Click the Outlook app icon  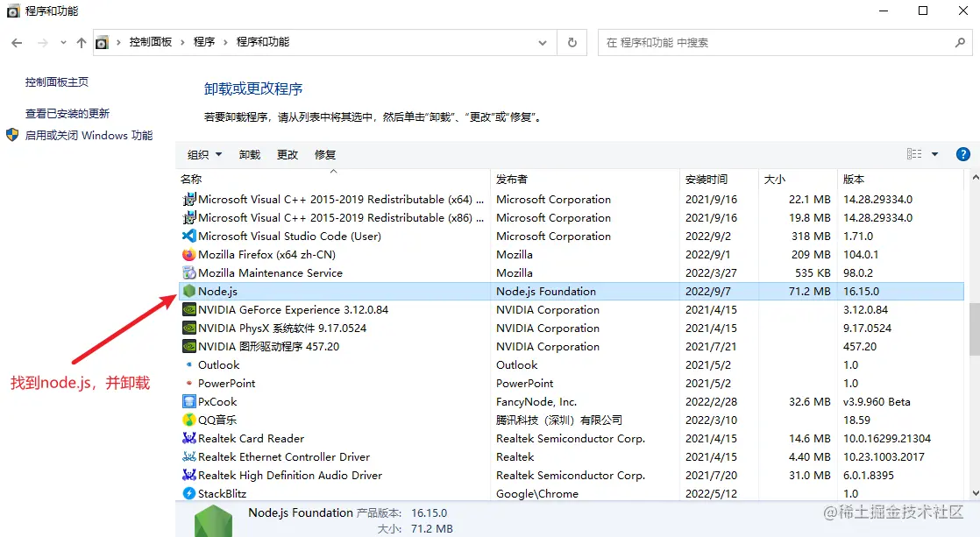(x=188, y=364)
